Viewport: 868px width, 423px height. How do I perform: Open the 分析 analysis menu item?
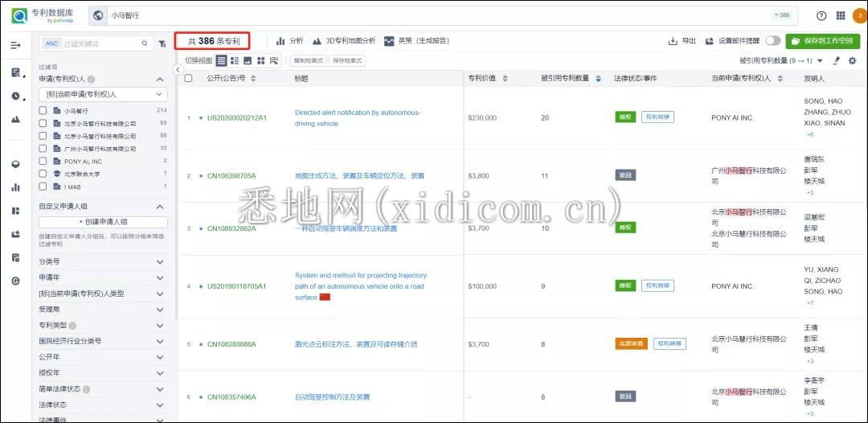(290, 40)
